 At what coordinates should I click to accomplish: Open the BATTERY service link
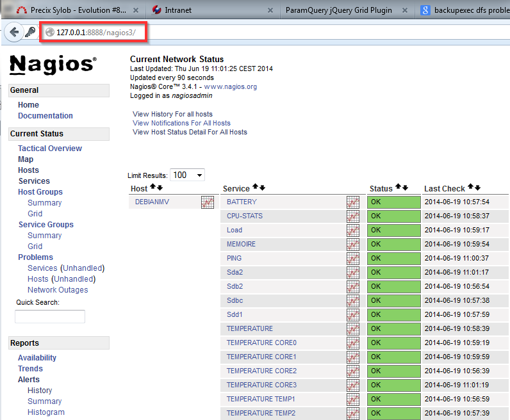tap(242, 202)
